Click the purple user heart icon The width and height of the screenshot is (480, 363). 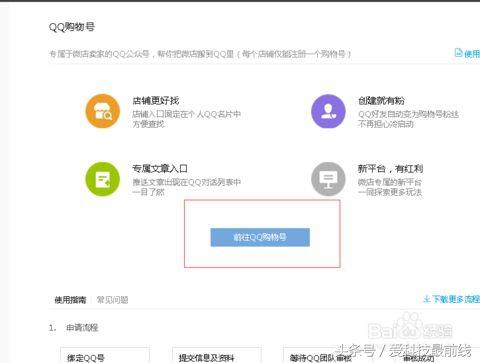pyautogui.click(x=328, y=111)
